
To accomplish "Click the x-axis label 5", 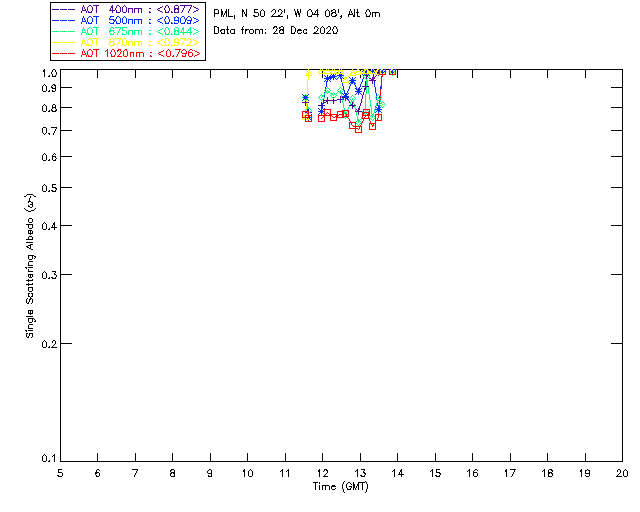I will [60, 474].
